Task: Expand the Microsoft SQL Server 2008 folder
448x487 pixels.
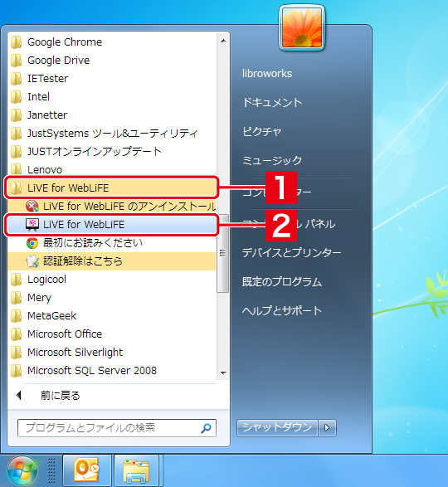Action: point(112,371)
